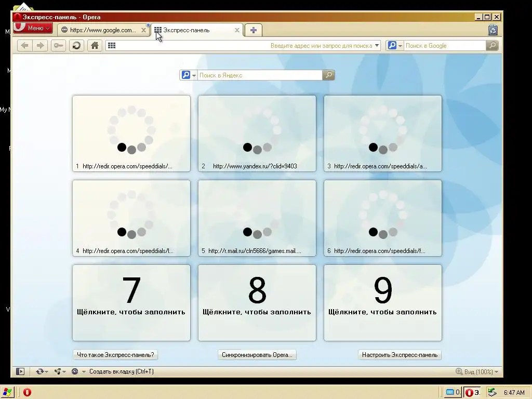Click the network tray icon

(x=492, y=393)
